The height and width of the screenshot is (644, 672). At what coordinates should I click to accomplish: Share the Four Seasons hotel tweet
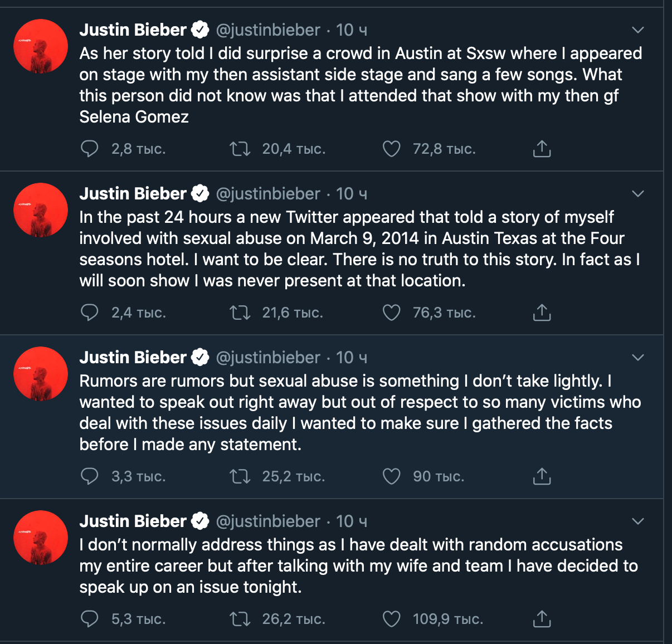tap(542, 313)
